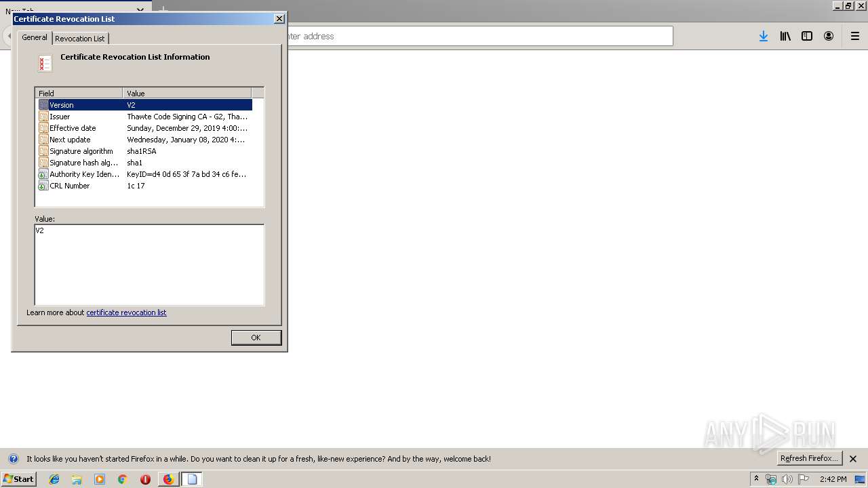Click the Authority Key Identifier extension icon

[43, 174]
